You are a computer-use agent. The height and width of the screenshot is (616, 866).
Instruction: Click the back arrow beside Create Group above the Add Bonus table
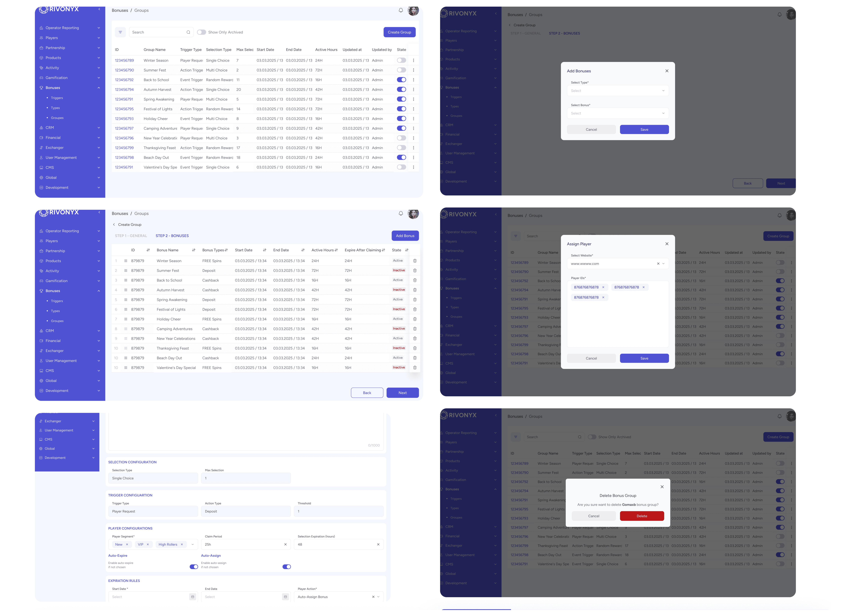point(114,225)
